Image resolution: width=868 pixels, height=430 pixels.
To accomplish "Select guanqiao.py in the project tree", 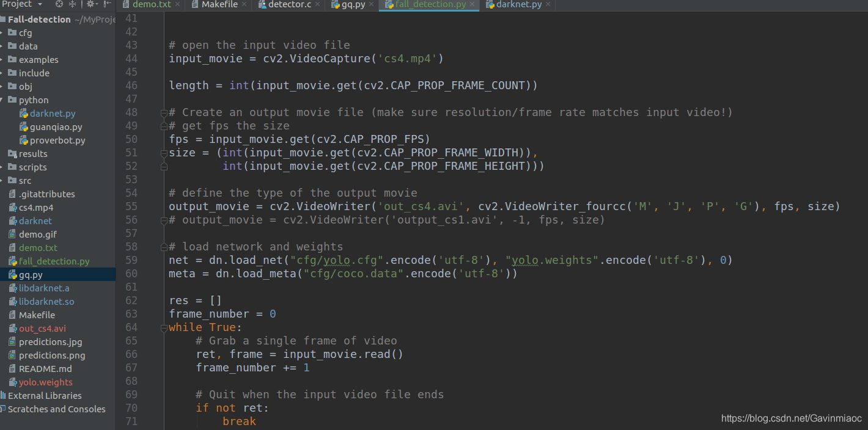I will 56,127.
